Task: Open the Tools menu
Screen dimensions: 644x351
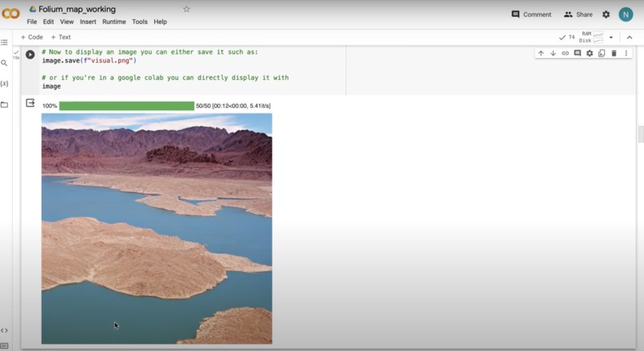Action: (x=140, y=22)
